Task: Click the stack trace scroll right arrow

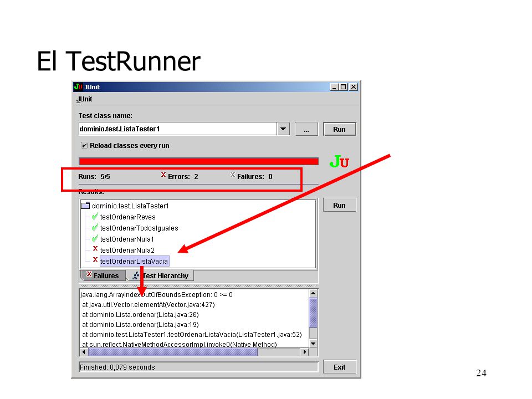Action: pyautogui.click(x=305, y=352)
